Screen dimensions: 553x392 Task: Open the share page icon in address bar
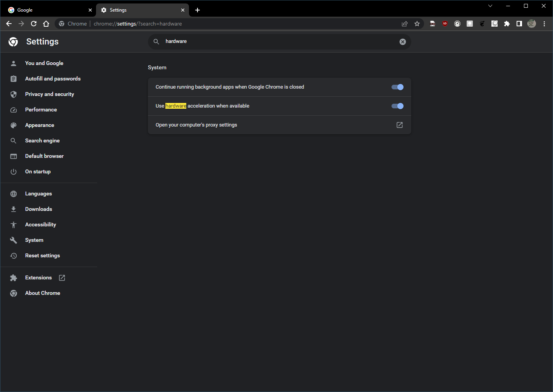[x=405, y=24]
